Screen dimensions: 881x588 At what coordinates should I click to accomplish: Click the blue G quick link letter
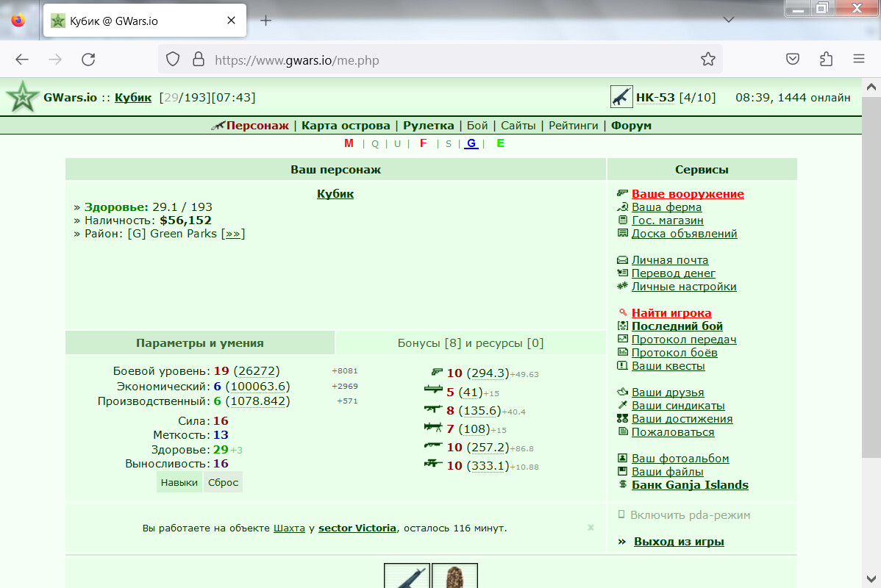point(471,143)
